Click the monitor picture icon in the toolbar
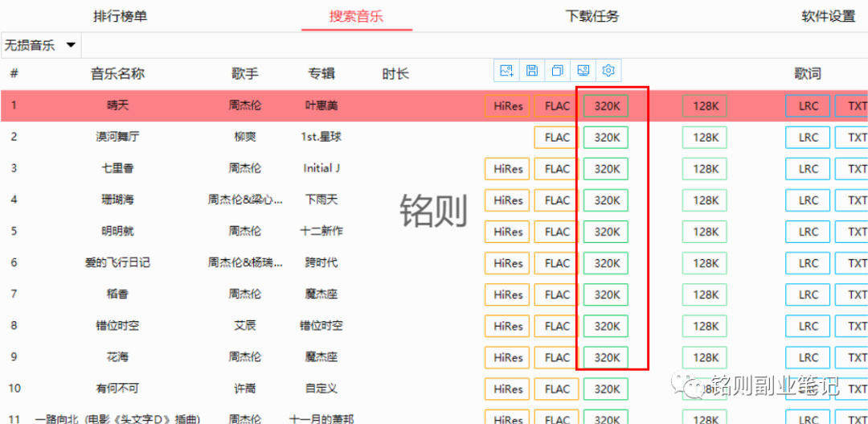This screenshot has height=424, width=868. (x=583, y=70)
